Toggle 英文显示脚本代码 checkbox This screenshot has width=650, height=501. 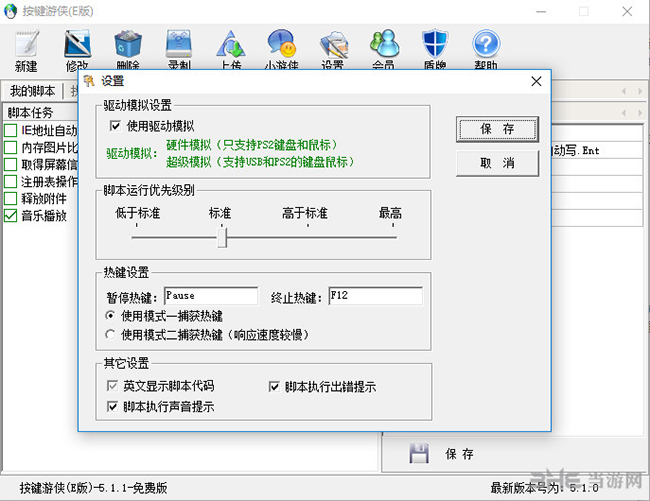[112, 386]
